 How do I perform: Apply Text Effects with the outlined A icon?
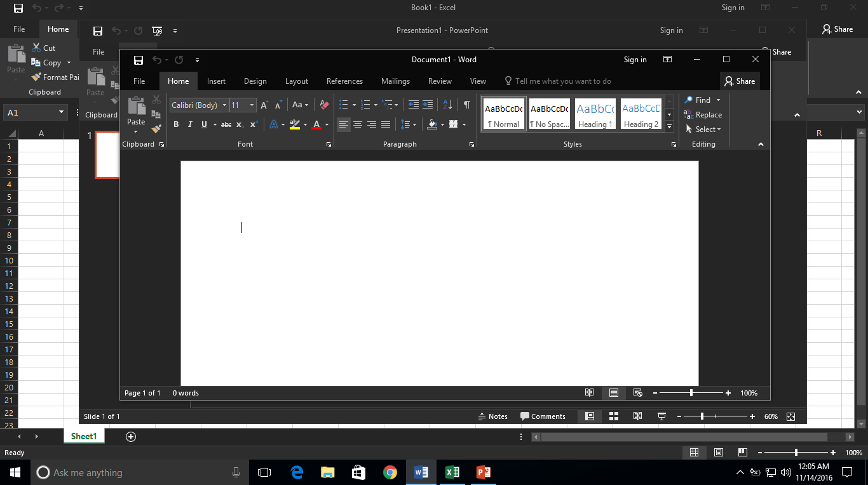(274, 124)
